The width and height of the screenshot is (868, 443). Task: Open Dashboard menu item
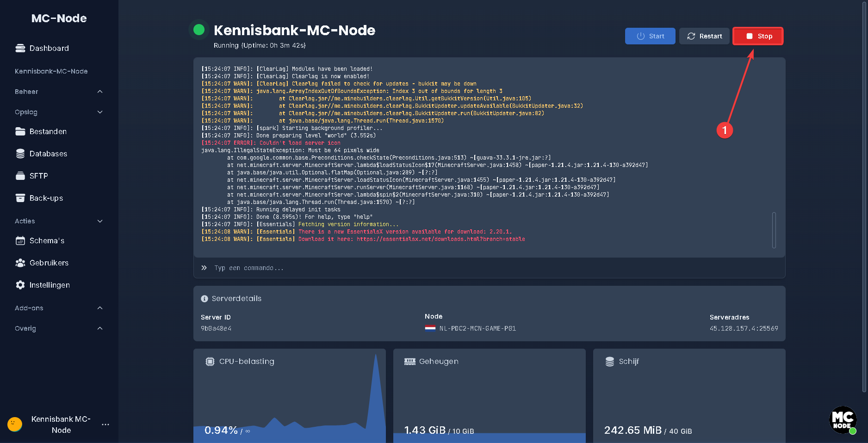click(59, 48)
